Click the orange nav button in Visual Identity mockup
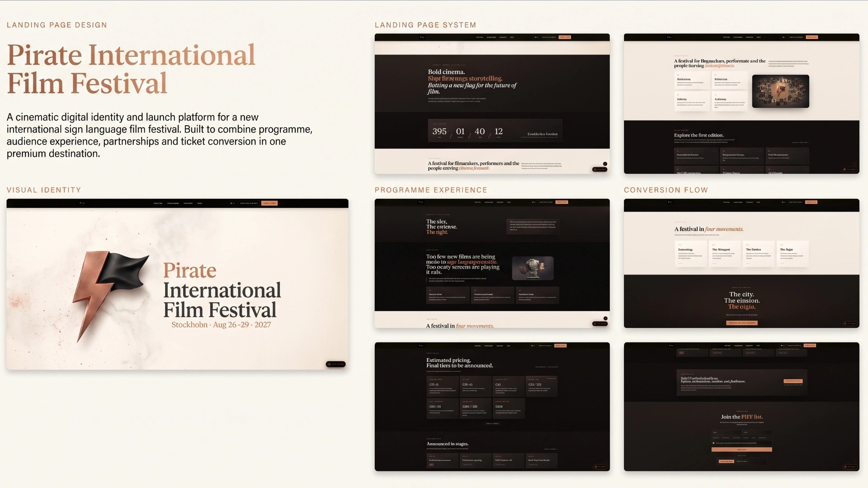 point(269,203)
